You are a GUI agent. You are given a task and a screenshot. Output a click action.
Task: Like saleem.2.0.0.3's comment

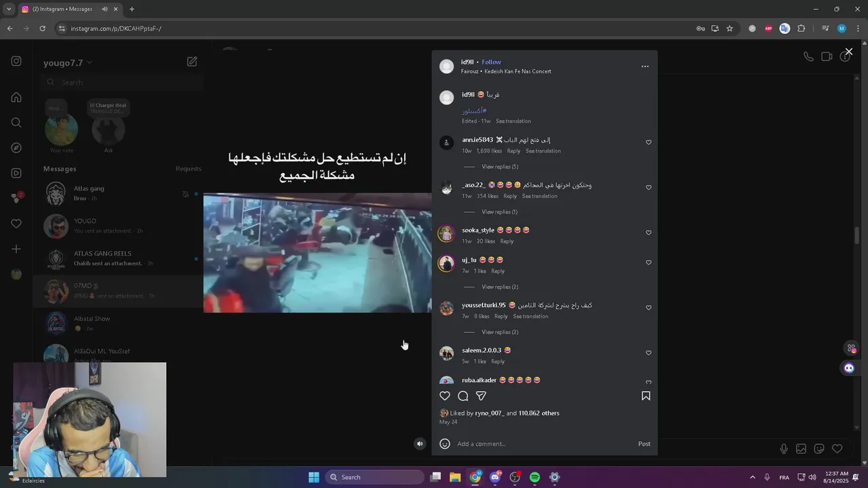(648, 353)
